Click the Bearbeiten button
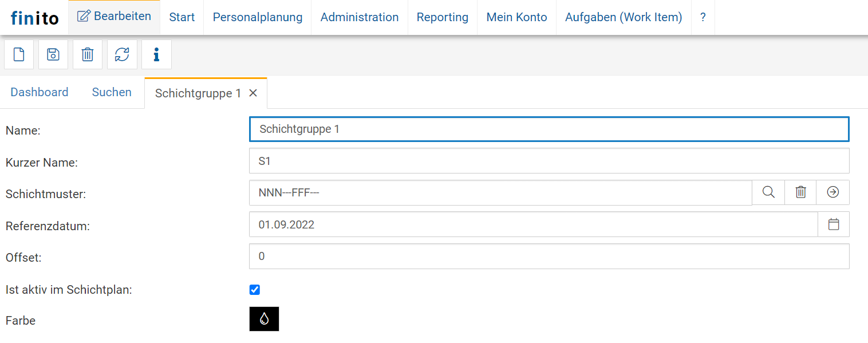Viewport: 868px width, 343px height. pyautogui.click(x=115, y=17)
